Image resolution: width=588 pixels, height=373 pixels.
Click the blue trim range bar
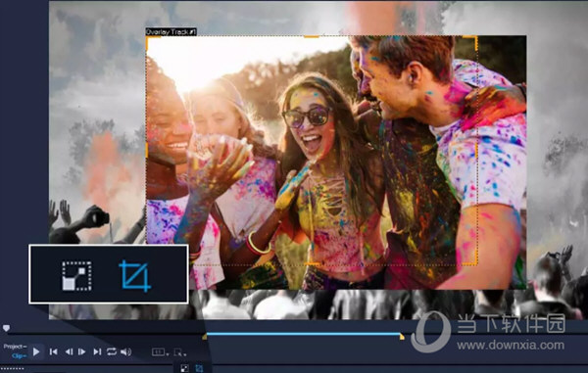(x=303, y=333)
